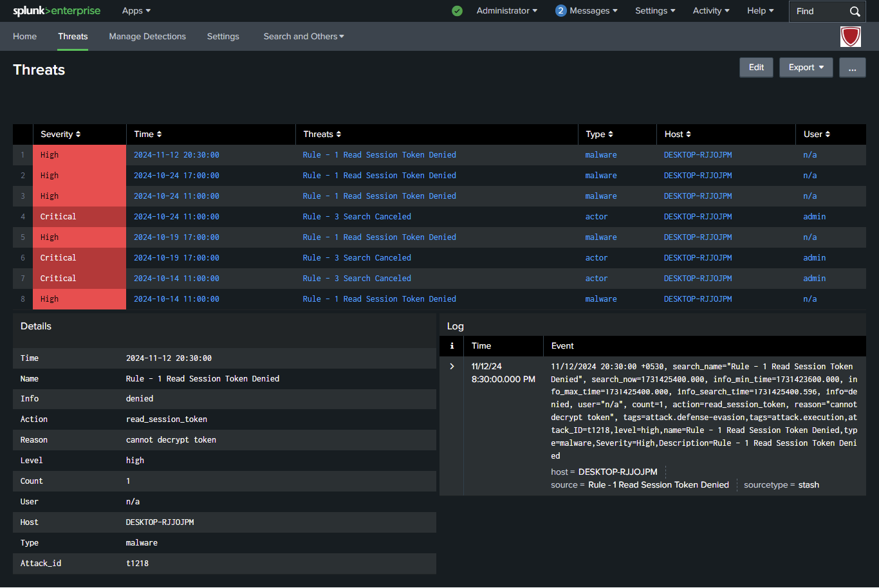The image size is (879, 588).
Task: Click time 2024-11-12 20:30:00 in row 1
Action: pos(176,155)
